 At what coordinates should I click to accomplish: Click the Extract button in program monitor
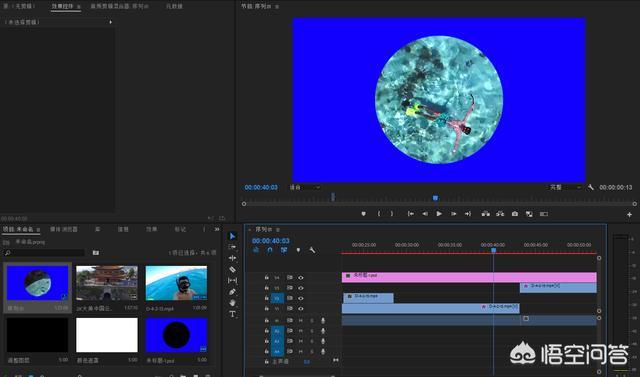500,213
